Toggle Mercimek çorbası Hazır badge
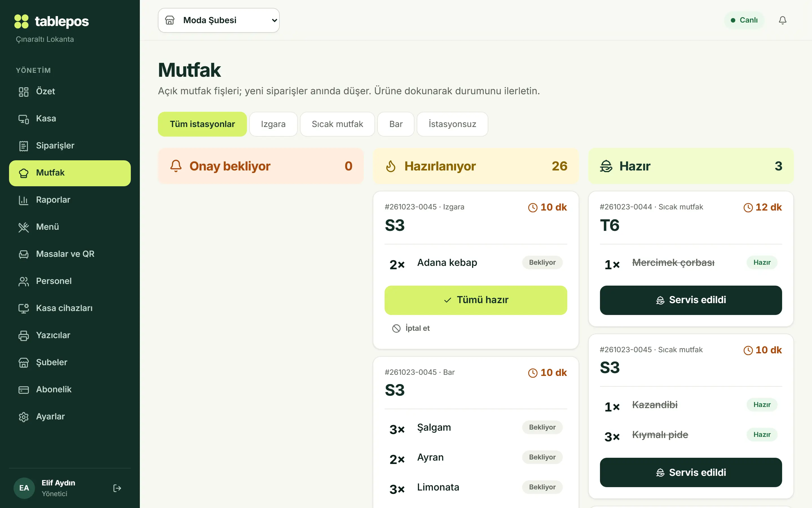812x508 pixels. pos(762,262)
